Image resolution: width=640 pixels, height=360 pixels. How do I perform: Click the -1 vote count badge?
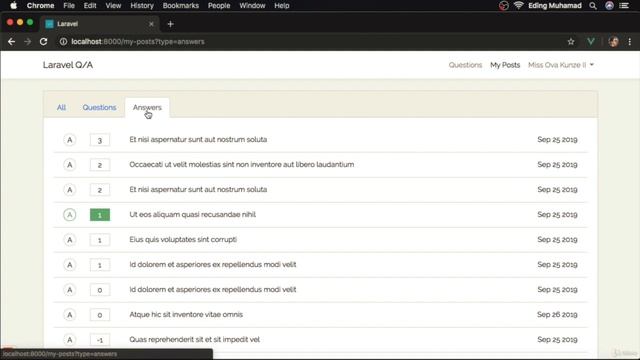100,340
